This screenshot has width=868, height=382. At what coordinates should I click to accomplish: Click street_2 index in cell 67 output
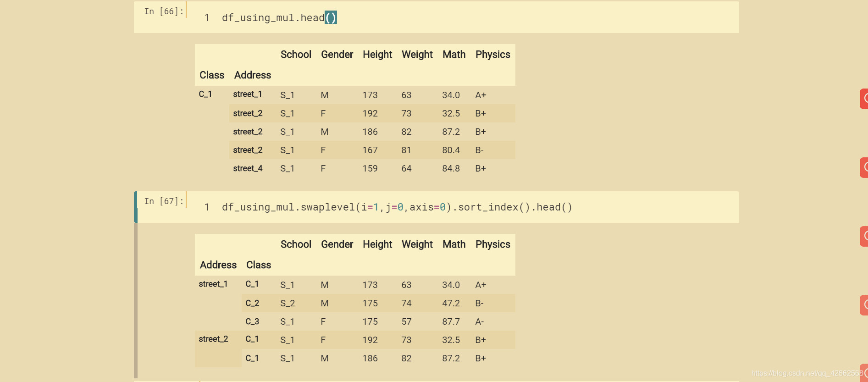pyautogui.click(x=213, y=339)
